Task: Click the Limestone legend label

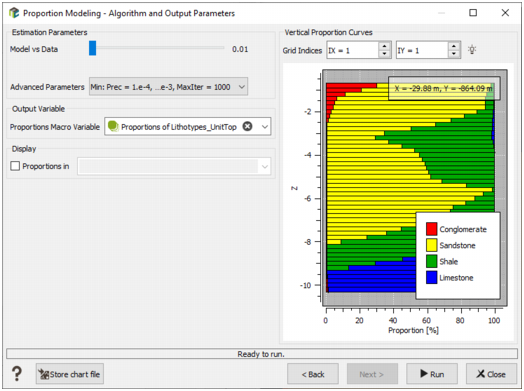Action: click(x=456, y=278)
